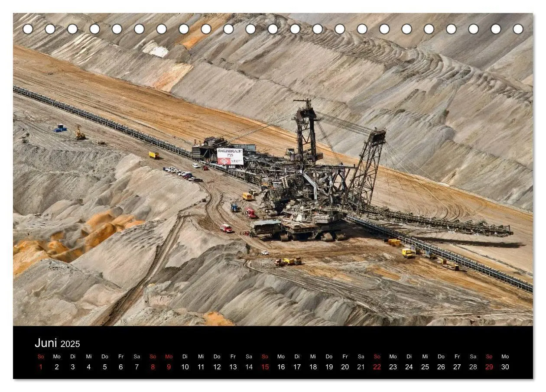Select date 29 marked in red
The width and height of the screenshot is (546, 392).
(x=489, y=367)
